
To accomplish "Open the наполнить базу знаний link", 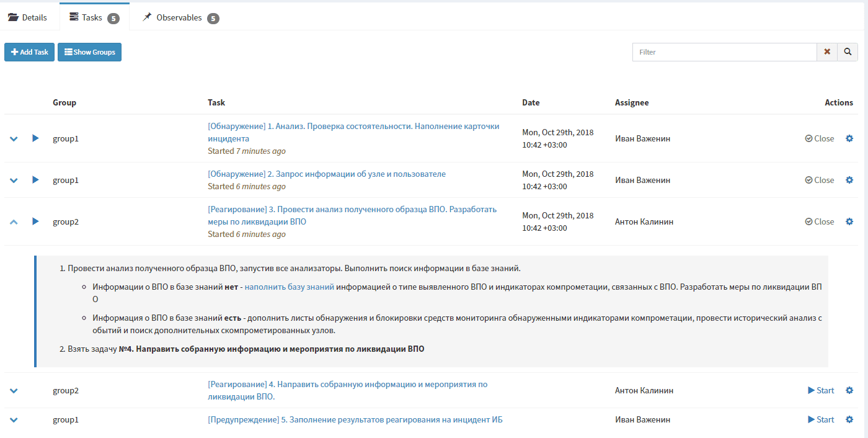I will coord(290,287).
